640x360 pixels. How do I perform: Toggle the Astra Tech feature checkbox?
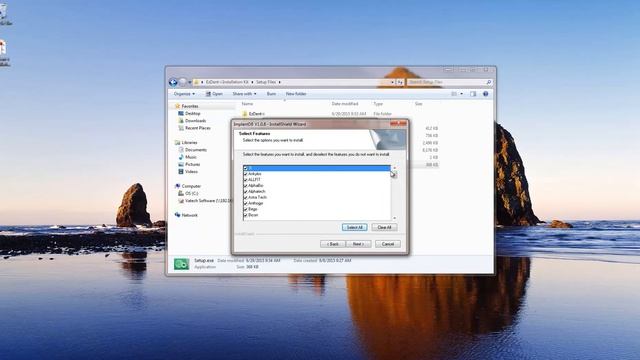click(x=245, y=197)
